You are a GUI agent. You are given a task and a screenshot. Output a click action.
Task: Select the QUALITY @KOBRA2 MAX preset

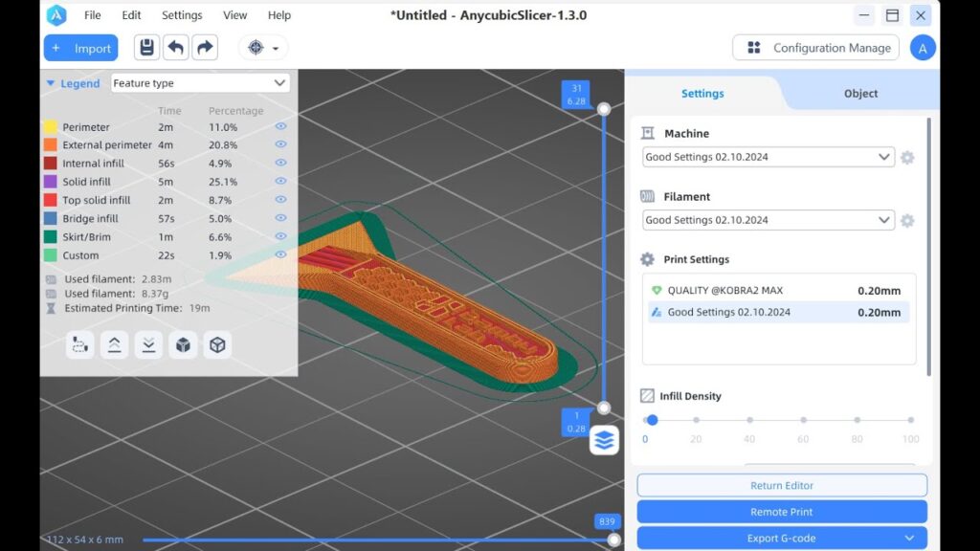tap(779, 291)
